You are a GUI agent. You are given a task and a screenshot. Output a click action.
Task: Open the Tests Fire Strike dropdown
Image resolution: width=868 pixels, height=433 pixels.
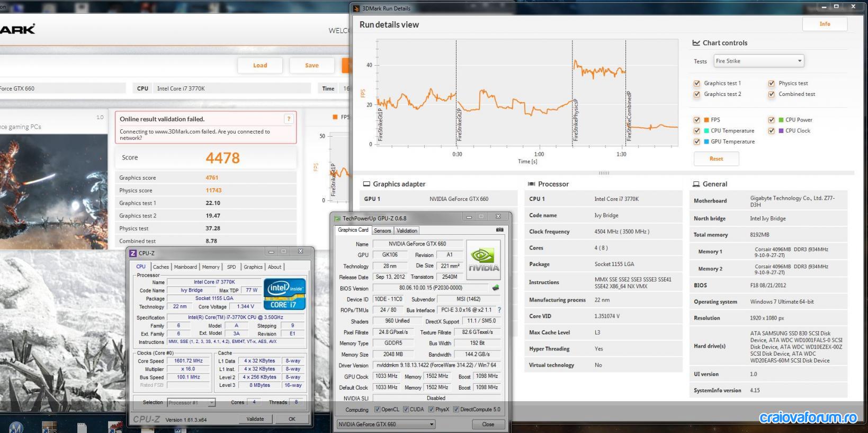[759, 61]
